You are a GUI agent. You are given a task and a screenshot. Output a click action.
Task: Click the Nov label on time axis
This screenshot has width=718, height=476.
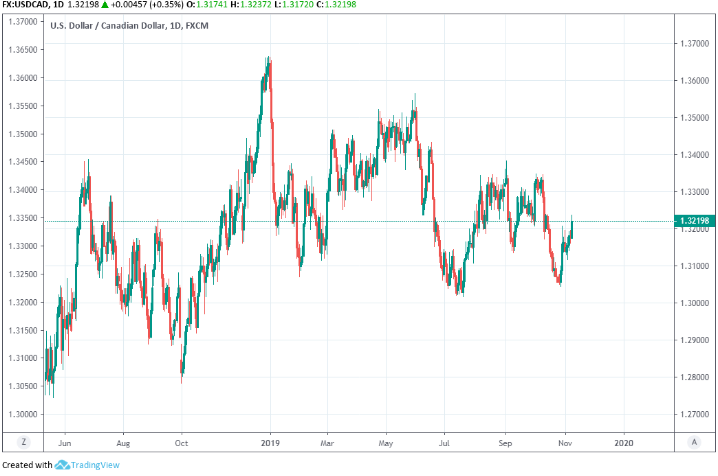coord(563,440)
